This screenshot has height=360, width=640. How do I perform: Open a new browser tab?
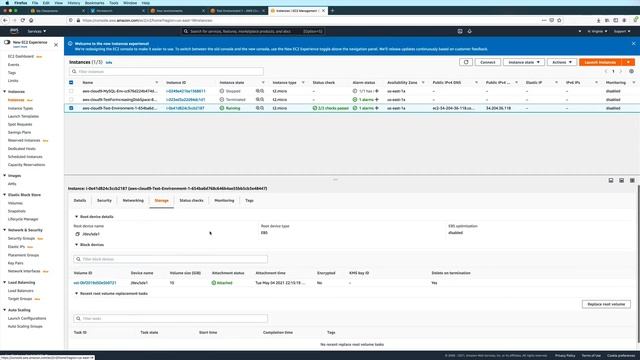point(332,11)
